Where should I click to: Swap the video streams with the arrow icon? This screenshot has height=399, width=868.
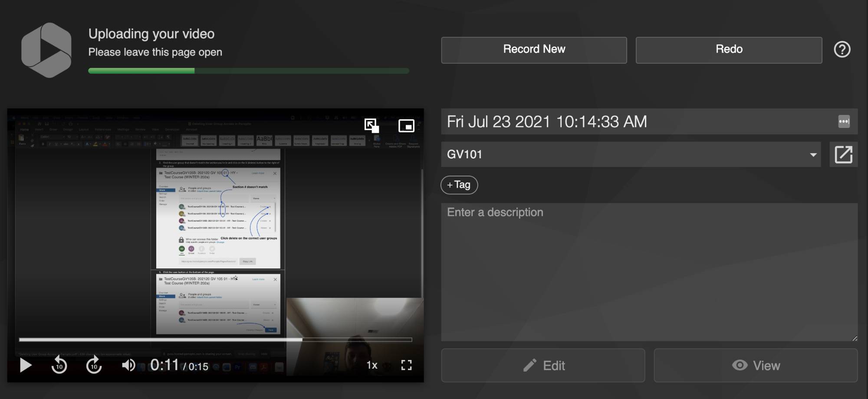pyautogui.click(x=371, y=126)
